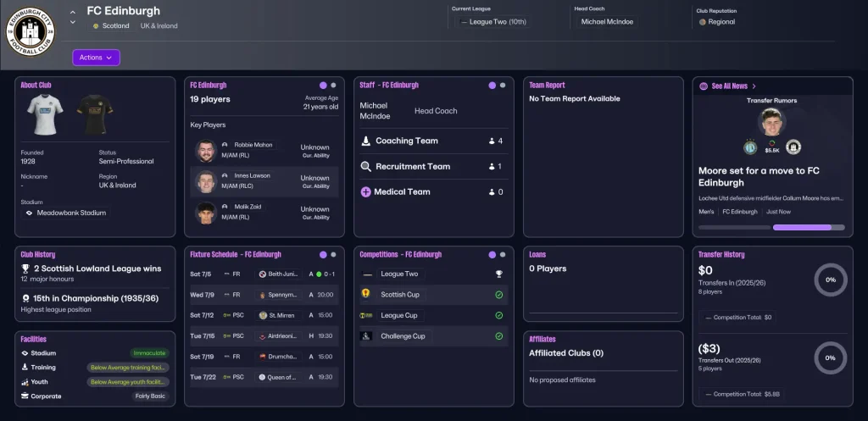
Task: Open head coach Michael McIndoe link
Action: pos(607,22)
